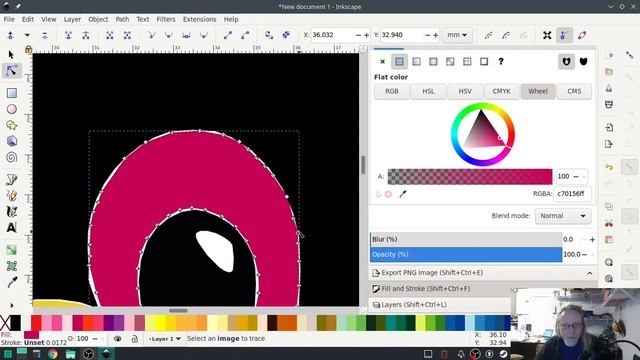Toggle layer lock icon in status bar
Image resolution: width=640 pixels, height=360 pixels.
pos(134,339)
